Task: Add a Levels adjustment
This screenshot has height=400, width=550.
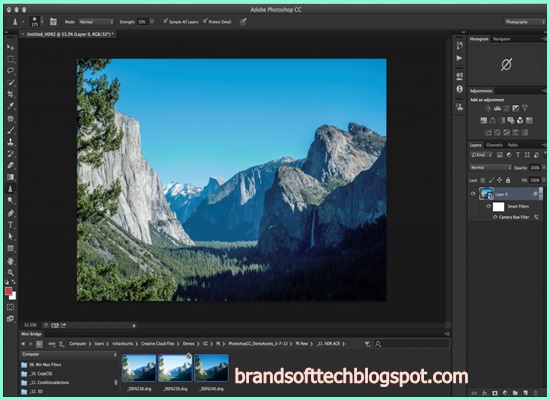Action: 497,108
